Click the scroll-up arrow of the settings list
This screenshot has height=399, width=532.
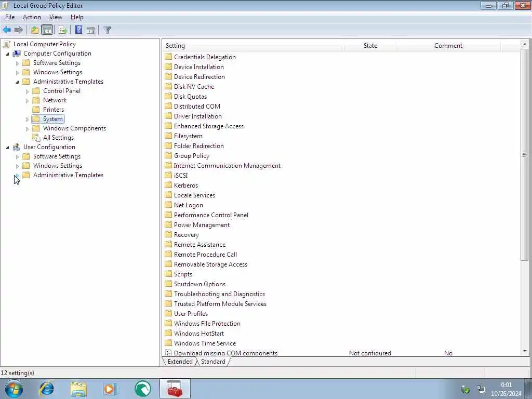click(x=525, y=44)
